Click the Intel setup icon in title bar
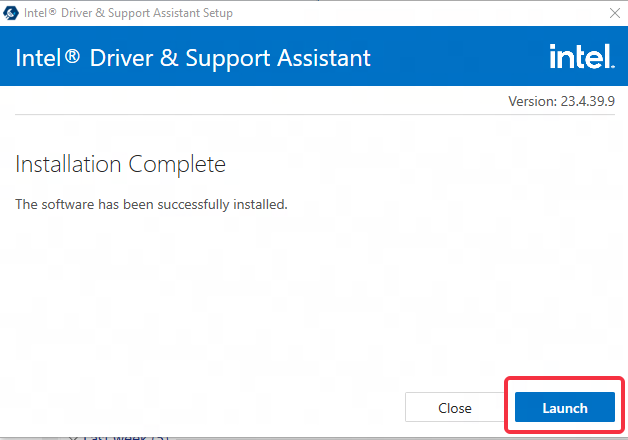This screenshot has width=628, height=440. coord(10,13)
